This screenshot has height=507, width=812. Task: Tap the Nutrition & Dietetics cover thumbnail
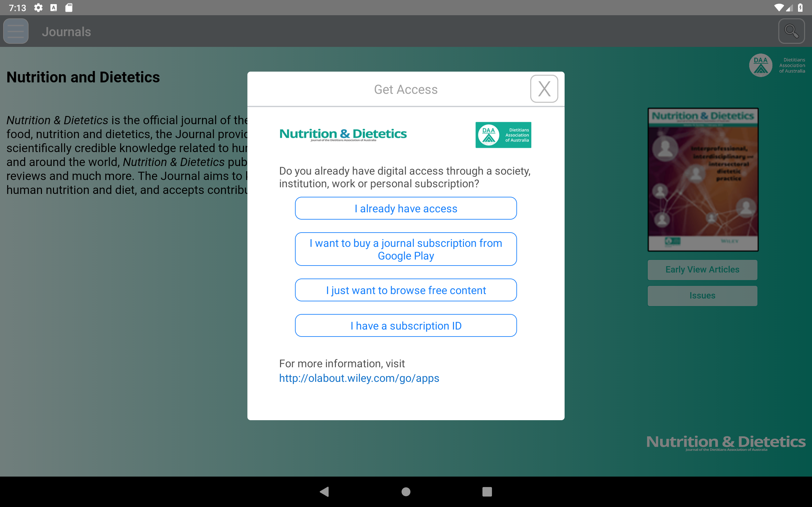click(x=703, y=179)
